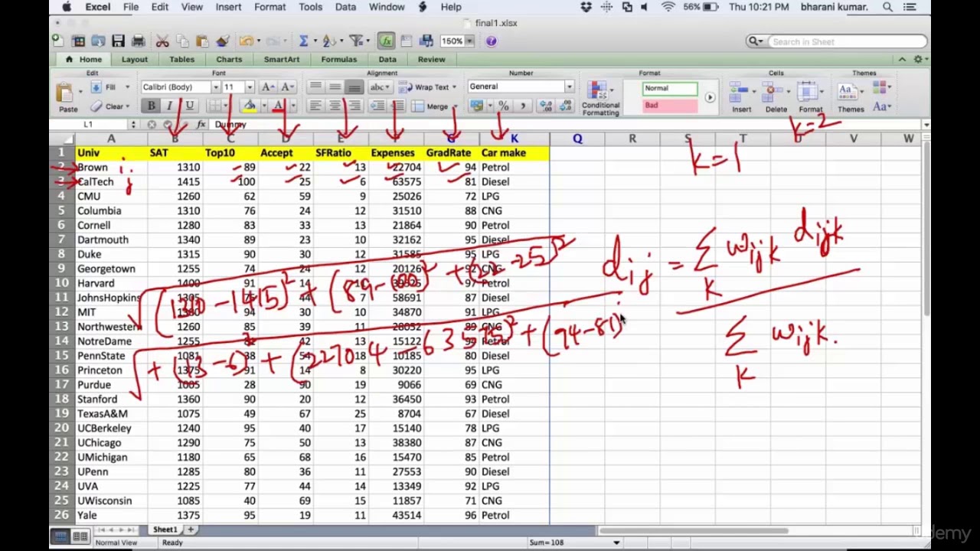Toggle Bold formatting button
Viewport: 980px width, 551px height.
point(151,106)
